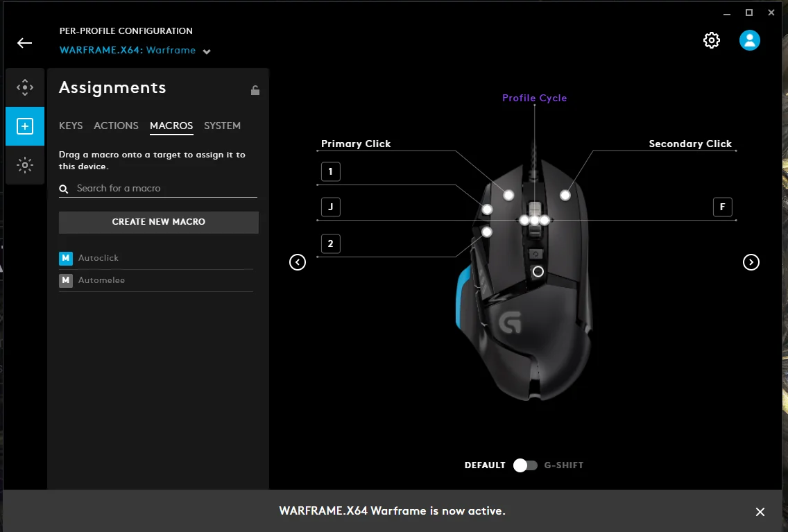The image size is (788, 532).
Task: Maximize the G HUB window
Action: [x=748, y=12]
